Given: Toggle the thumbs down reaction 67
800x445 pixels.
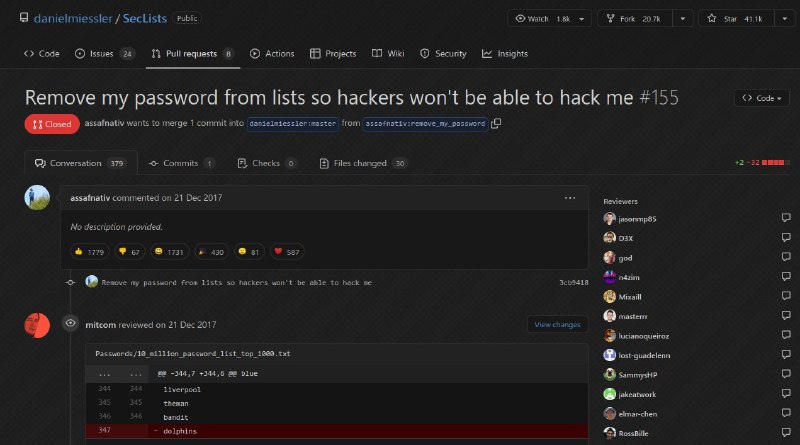Looking at the screenshot, I should click(x=129, y=252).
